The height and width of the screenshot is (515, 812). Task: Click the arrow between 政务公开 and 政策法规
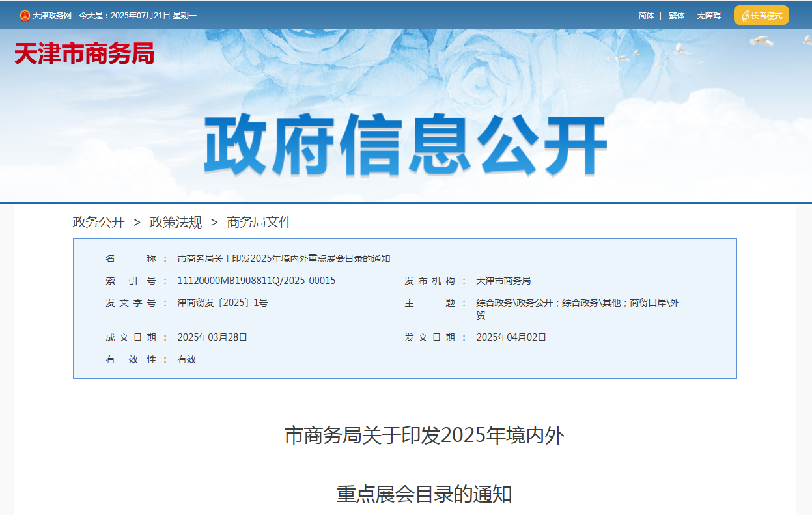(137, 222)
